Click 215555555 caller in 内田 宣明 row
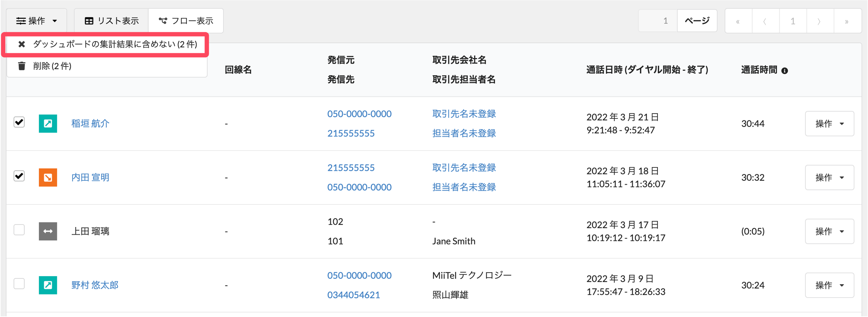Screen dimensions: 868x317 point(351,168)
